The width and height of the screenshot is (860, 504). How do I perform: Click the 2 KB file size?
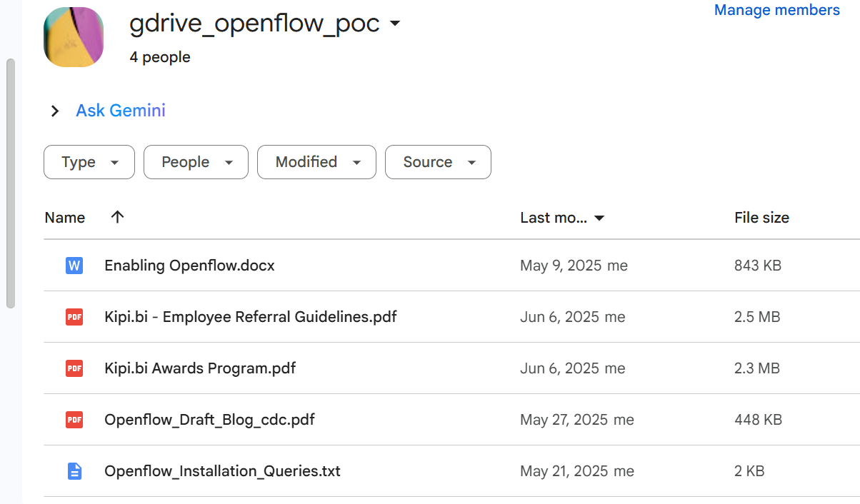click(x=749, y=471)
